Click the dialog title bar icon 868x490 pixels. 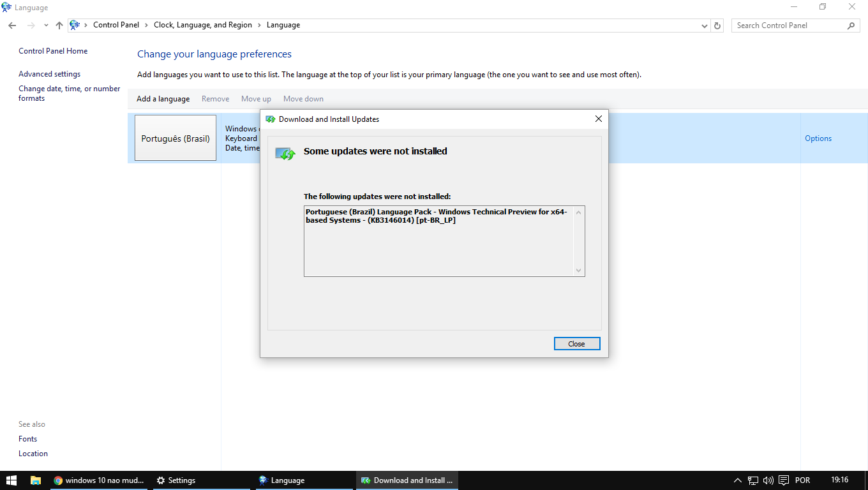click(x=271, y=119)
